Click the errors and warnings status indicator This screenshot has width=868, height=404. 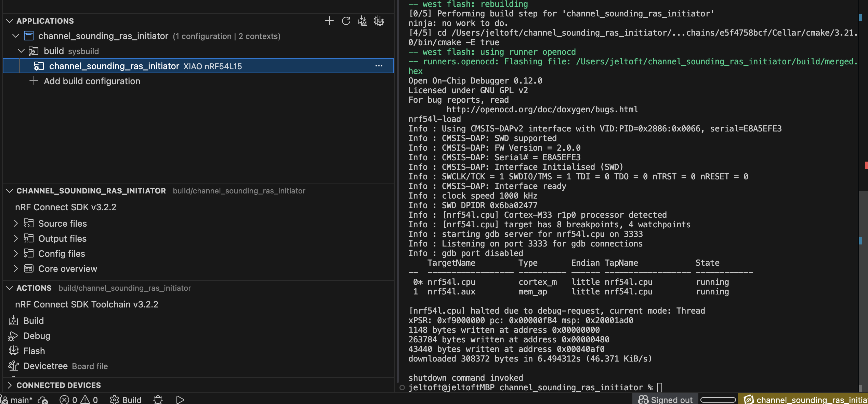point(79,400)
